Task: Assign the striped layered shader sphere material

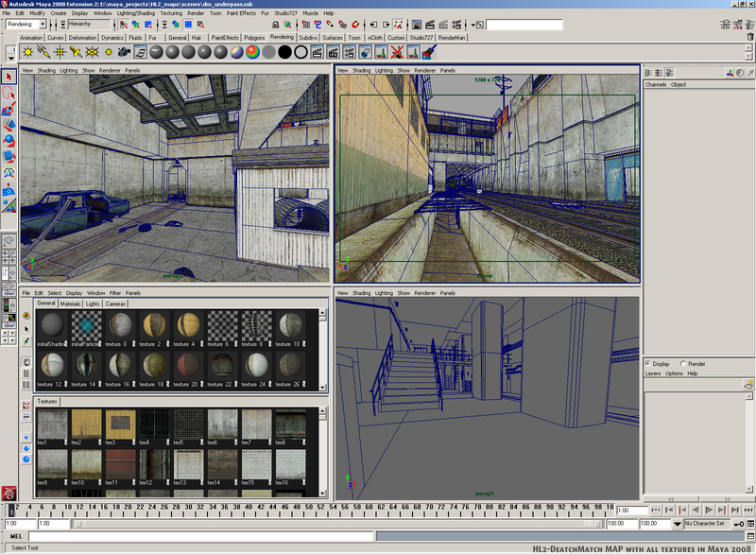Action: click(237, 52)
